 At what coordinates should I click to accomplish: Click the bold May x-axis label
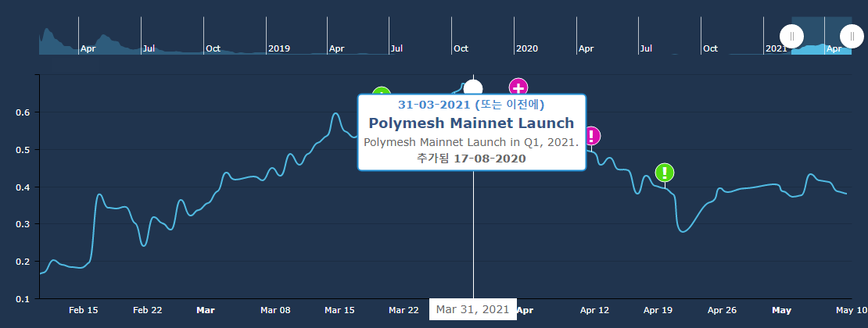[x=782, y=310]
